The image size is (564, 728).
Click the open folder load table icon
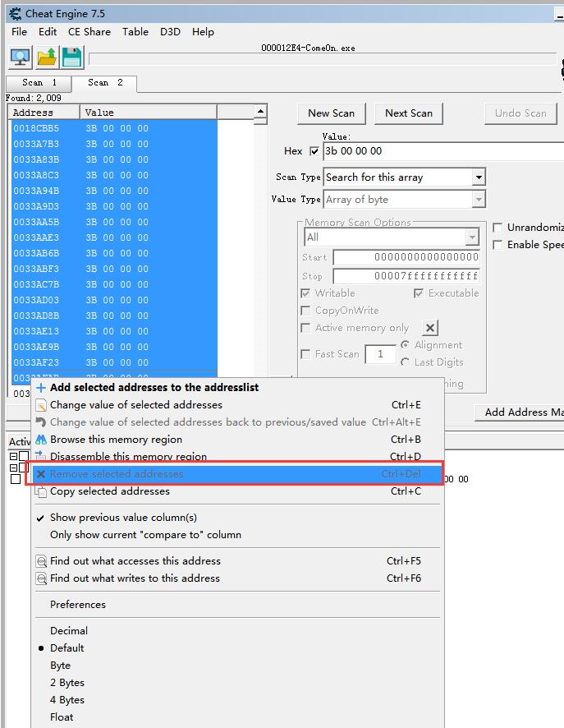pyautogui.click(x=46, y=57)
